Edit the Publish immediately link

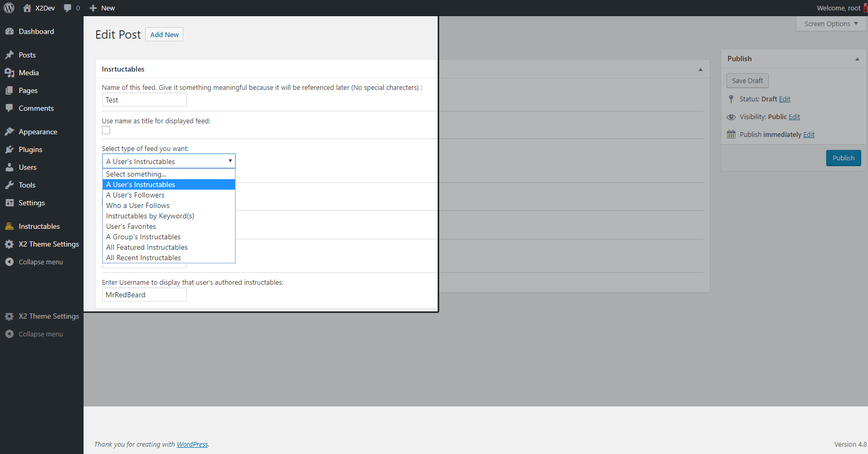[808, 134]
